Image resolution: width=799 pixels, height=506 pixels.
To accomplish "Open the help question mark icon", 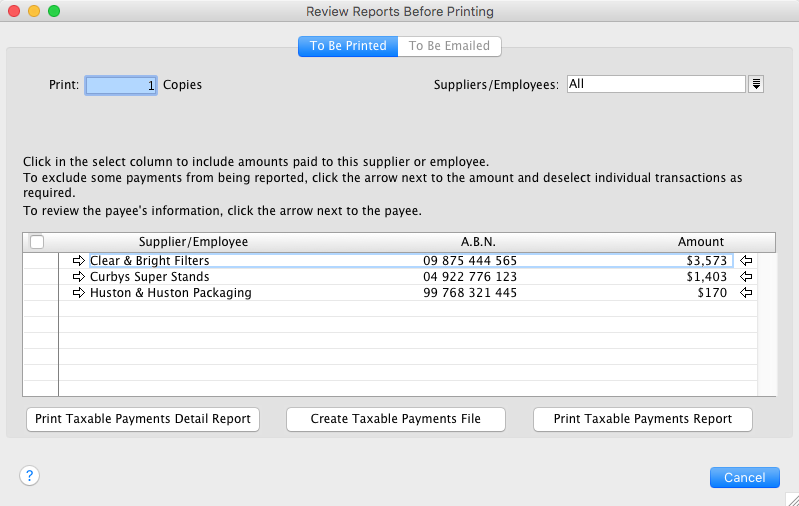I will pyautogui.click(x=29, y=476).
